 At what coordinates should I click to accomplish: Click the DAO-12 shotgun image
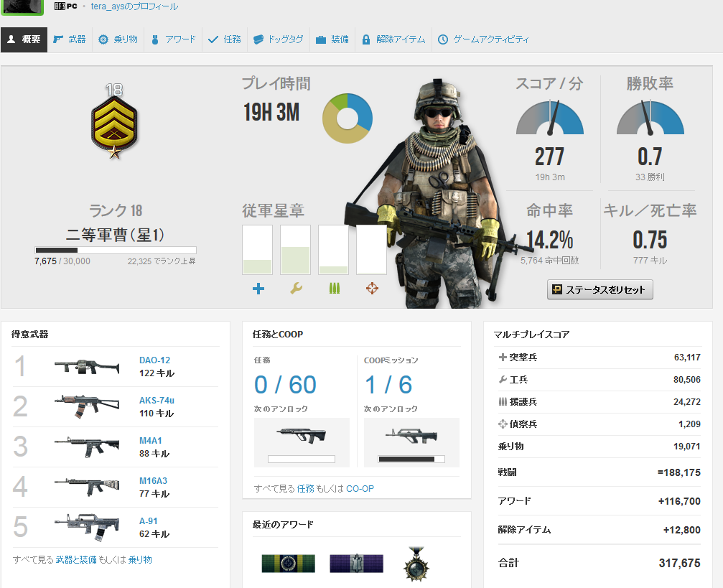(87, 367)
